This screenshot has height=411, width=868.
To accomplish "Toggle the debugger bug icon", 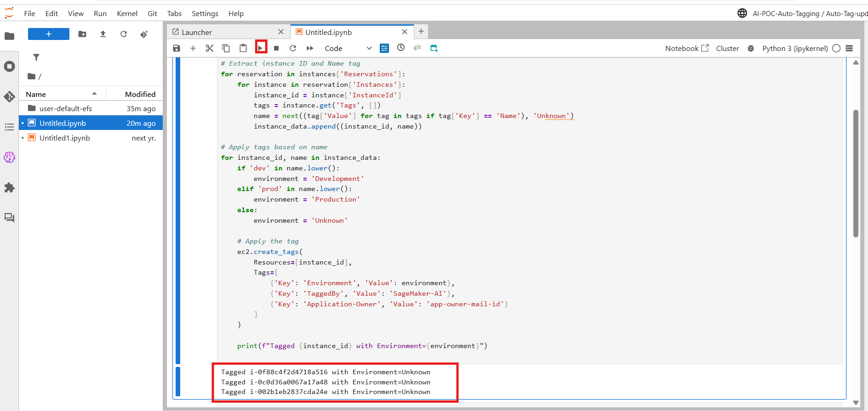I will (x=751, y=48).
